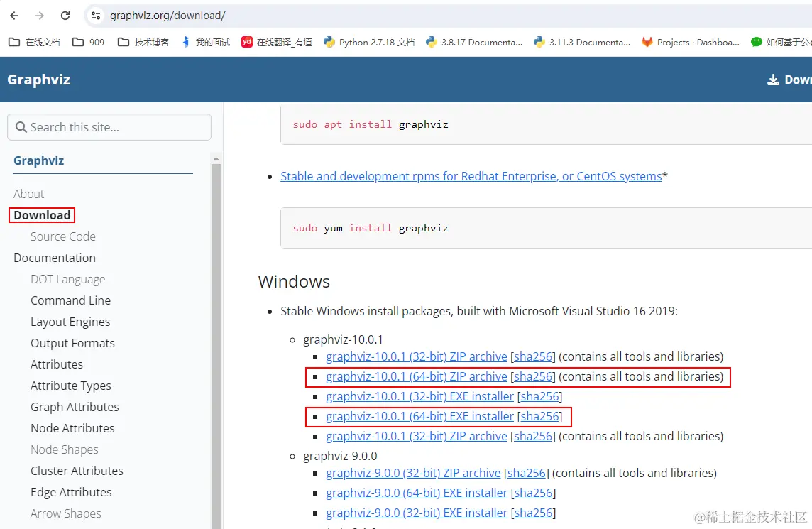Click the Graphviz site logo title
The height and width of the screenshot is (529, 812).
pos(39,80)
